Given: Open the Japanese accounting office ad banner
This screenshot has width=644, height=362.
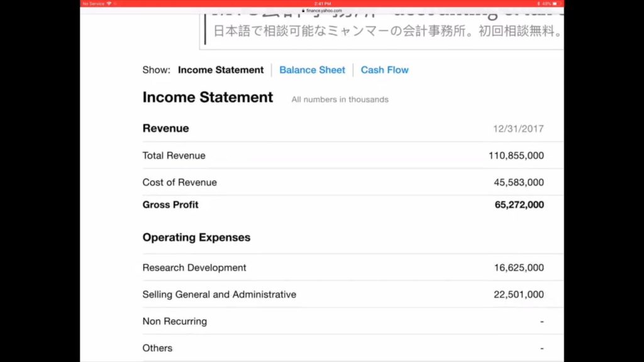Looking at the screenshot, I should [382, 31].
